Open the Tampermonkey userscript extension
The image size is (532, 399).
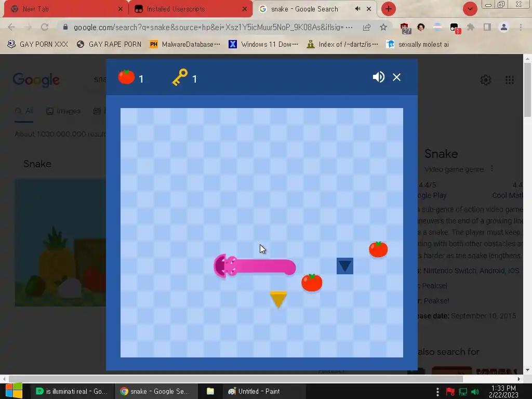coord(455,28)
